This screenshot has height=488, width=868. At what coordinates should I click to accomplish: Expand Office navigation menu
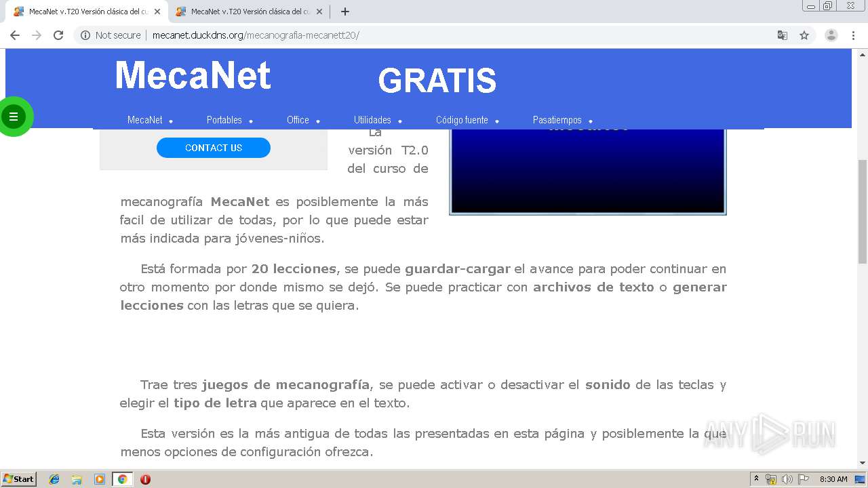point(303,120)
